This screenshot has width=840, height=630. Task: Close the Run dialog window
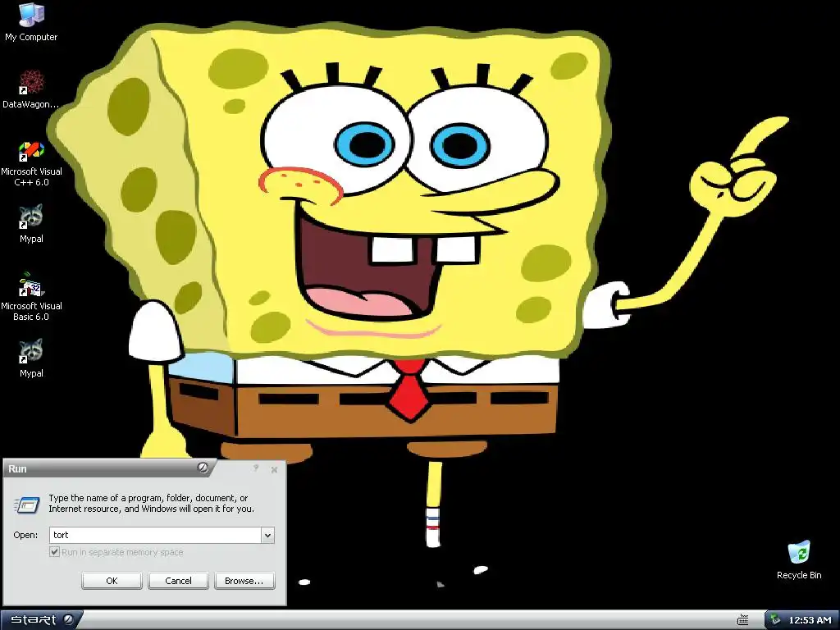coord(274,470)
